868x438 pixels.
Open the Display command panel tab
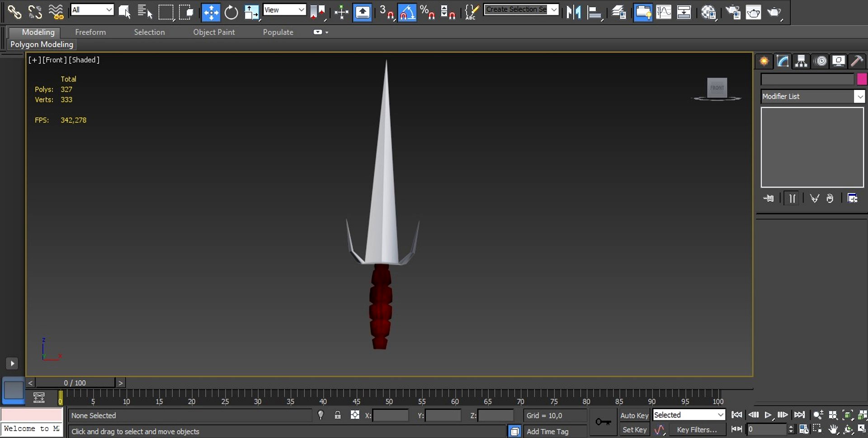click(839, 61)
